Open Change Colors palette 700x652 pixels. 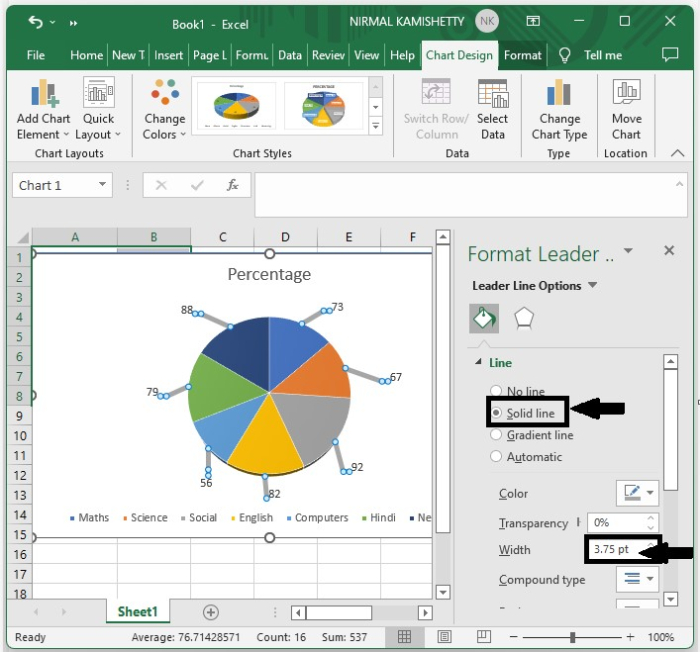pyautogui.click(x=164, y=109)
